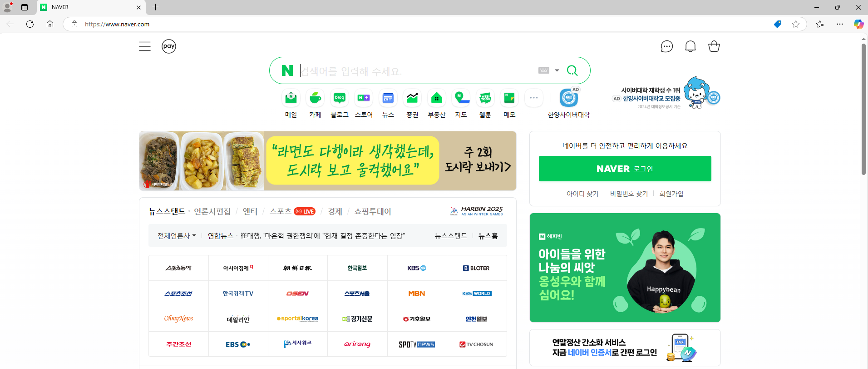Select the 쇼핑투데이 tab
The height and width of the screenshot is (369, 868).
pyautogui.click(x=373, y=211)
